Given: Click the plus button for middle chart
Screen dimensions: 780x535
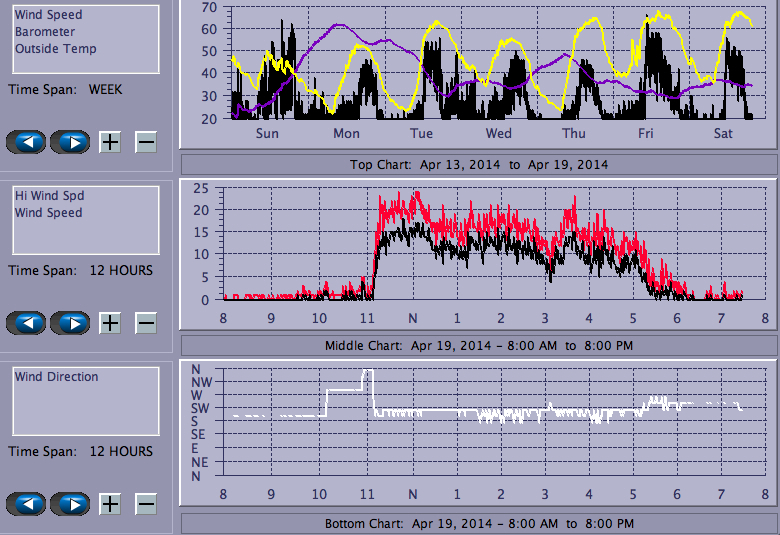Looking at the screenshot, I should pyautogui.click(x=110, y=323).
